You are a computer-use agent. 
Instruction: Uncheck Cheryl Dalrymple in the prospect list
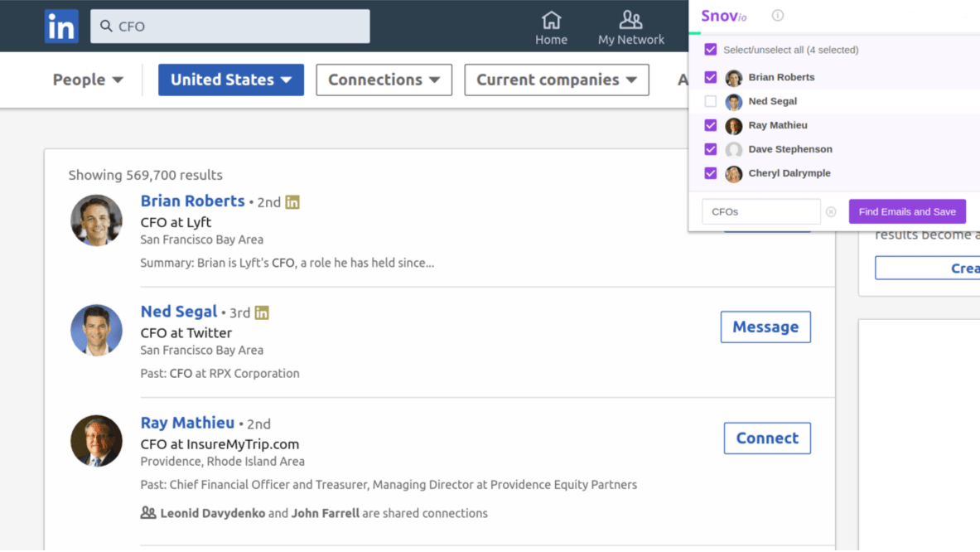click(710, 173)
